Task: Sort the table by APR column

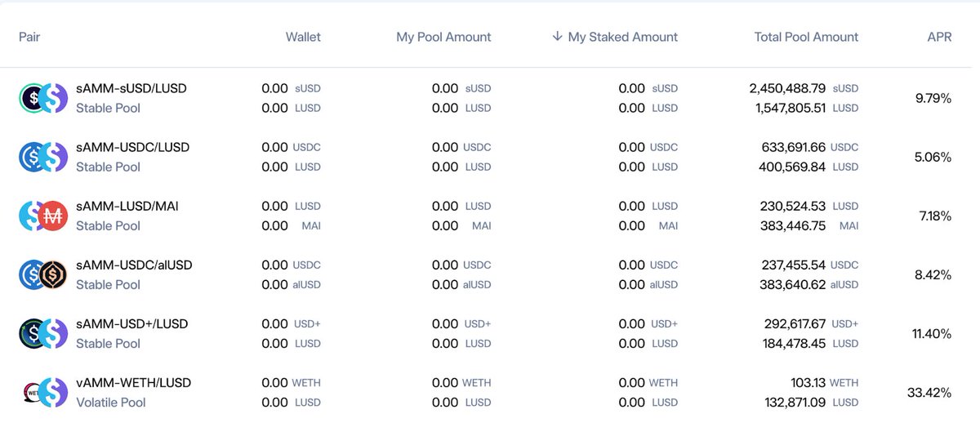Action: click(939, 37)
